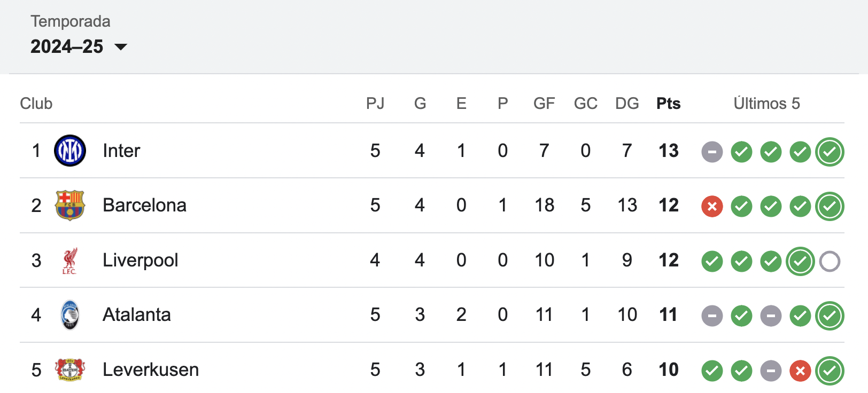The width and height of the screenshot is (868, 393).
Task: Open the Inter team name link
Action: pos(121,151)
